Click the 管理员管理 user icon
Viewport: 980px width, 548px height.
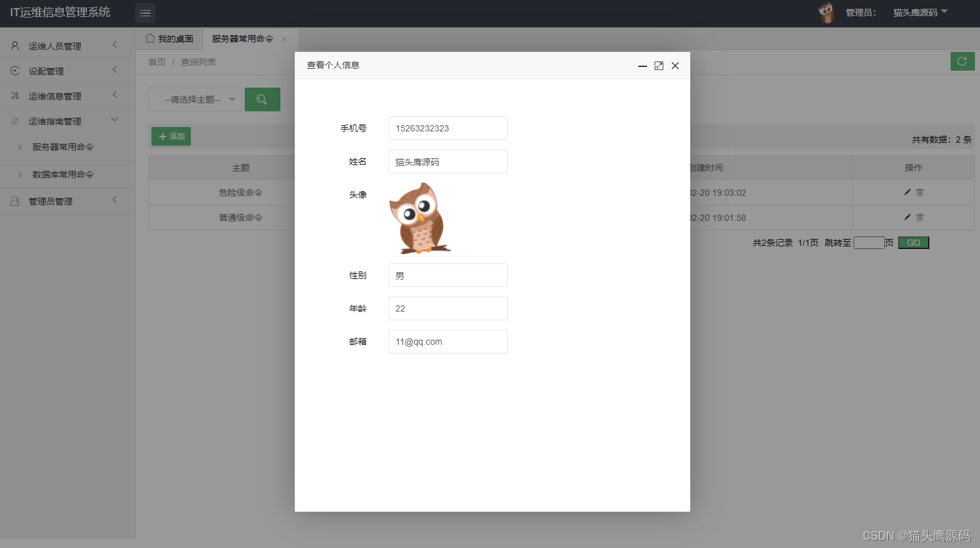click(x=15, y=201)
